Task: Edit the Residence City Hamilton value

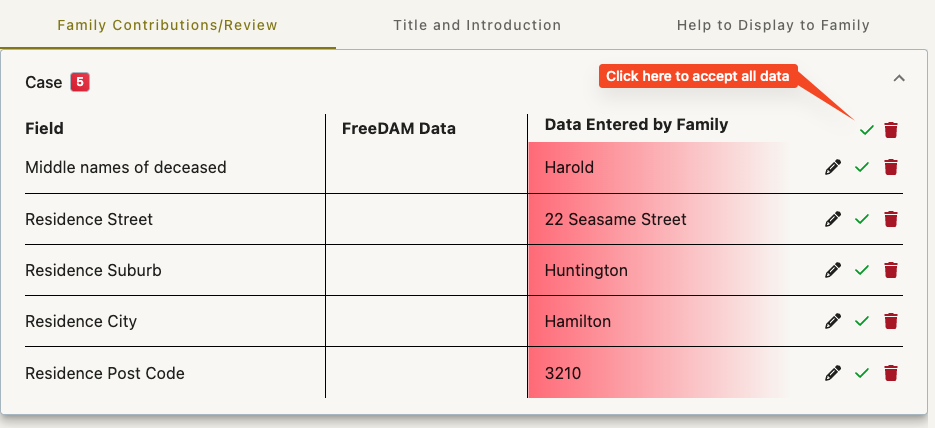Action: coord(833,321)
